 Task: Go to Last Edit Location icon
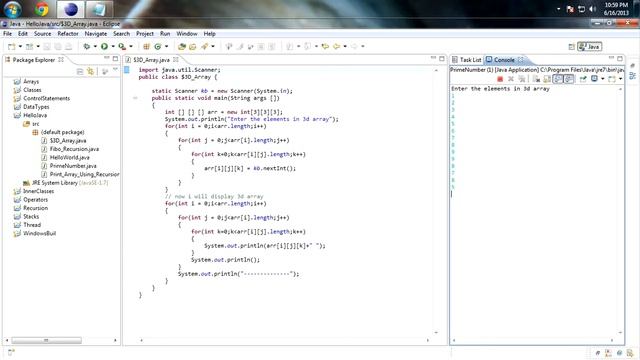click(325, 47)
